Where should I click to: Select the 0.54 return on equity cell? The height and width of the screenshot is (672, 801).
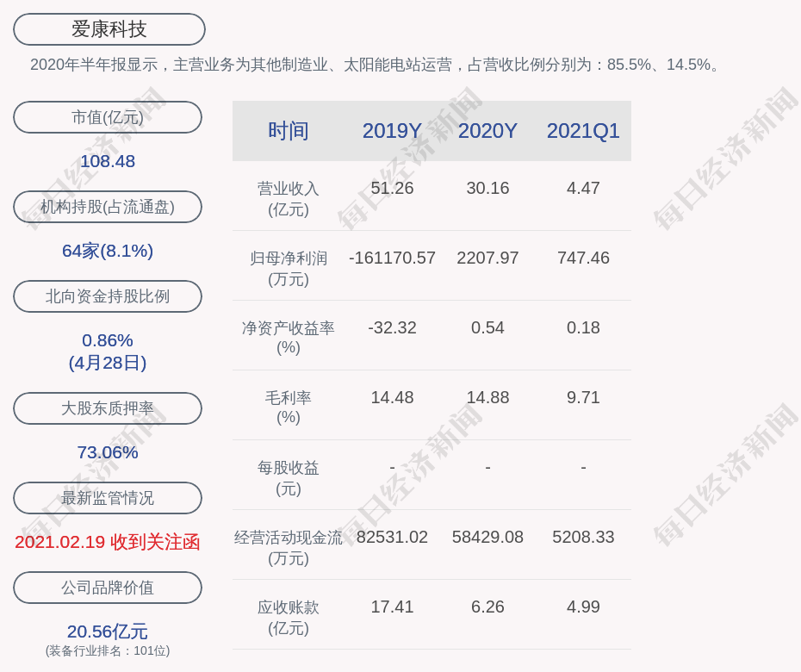coord(487,327)
